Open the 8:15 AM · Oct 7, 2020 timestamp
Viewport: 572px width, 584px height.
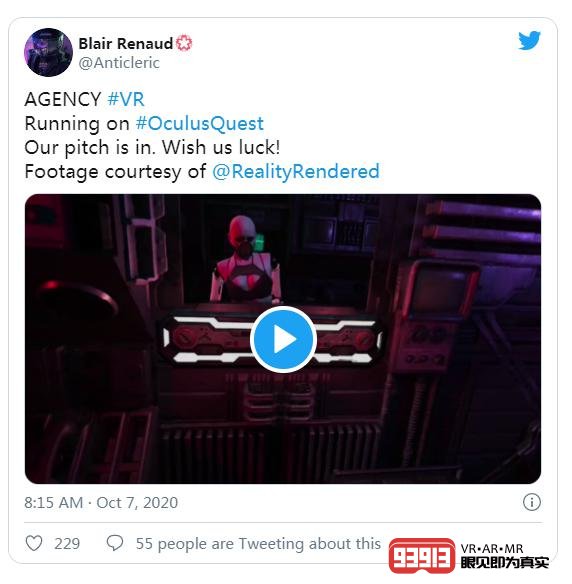101,502
